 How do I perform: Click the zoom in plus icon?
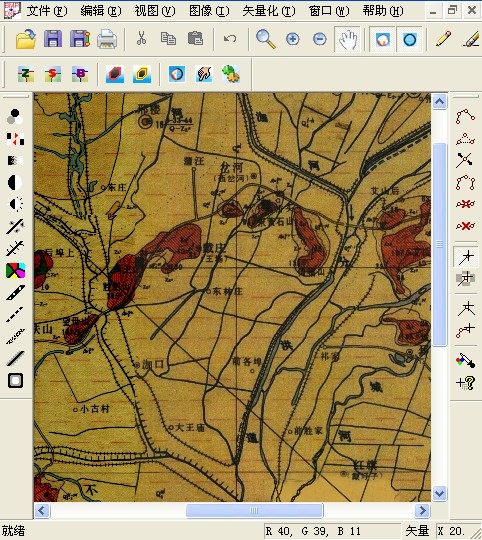click(292, 39)
